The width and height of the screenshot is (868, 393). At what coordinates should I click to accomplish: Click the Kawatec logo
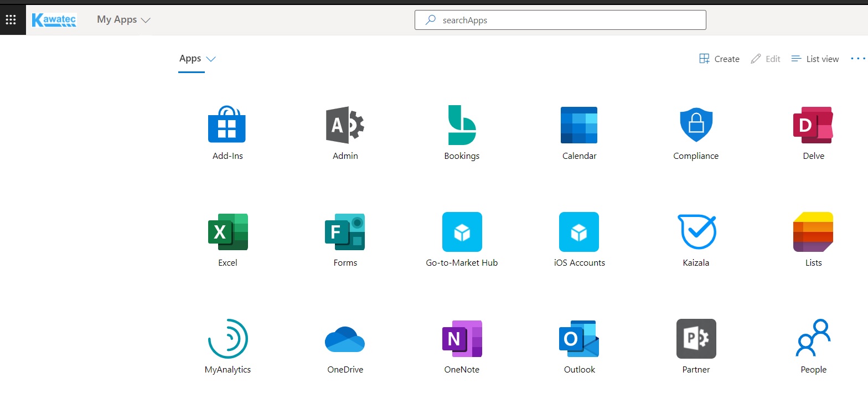(x=54, y=20)
